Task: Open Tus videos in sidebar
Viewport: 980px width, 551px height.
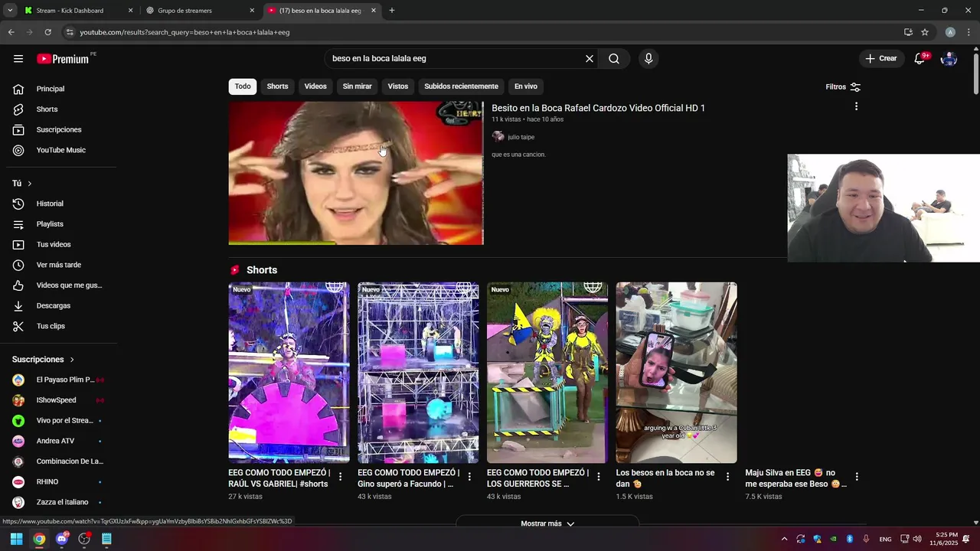Action: (x=58, y=245)
